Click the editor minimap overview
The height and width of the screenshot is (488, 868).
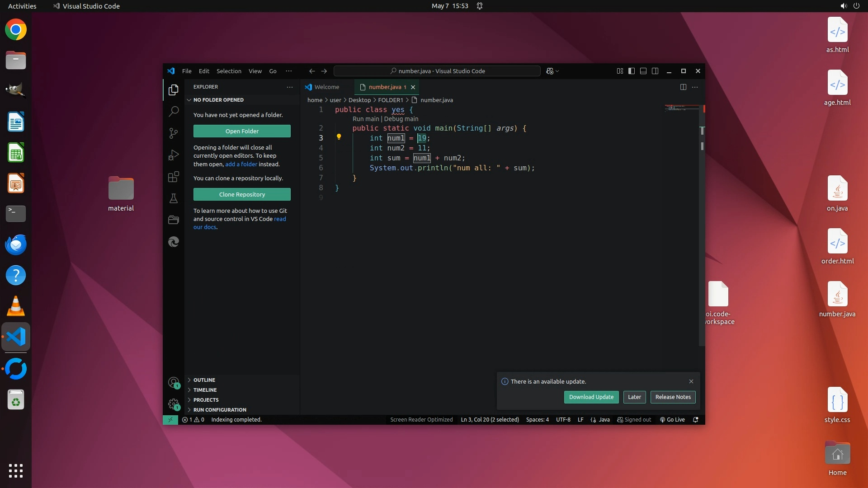coord(681,108)
